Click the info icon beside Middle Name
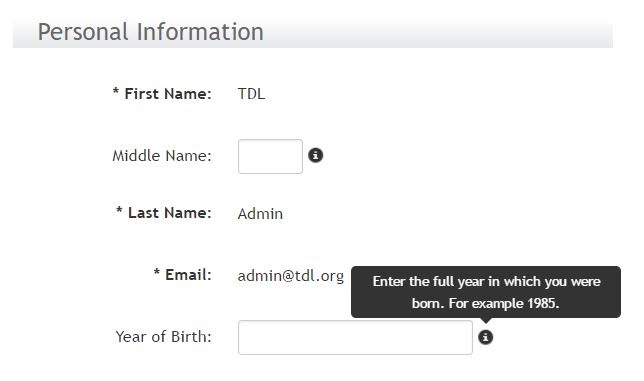 point(315,155)
